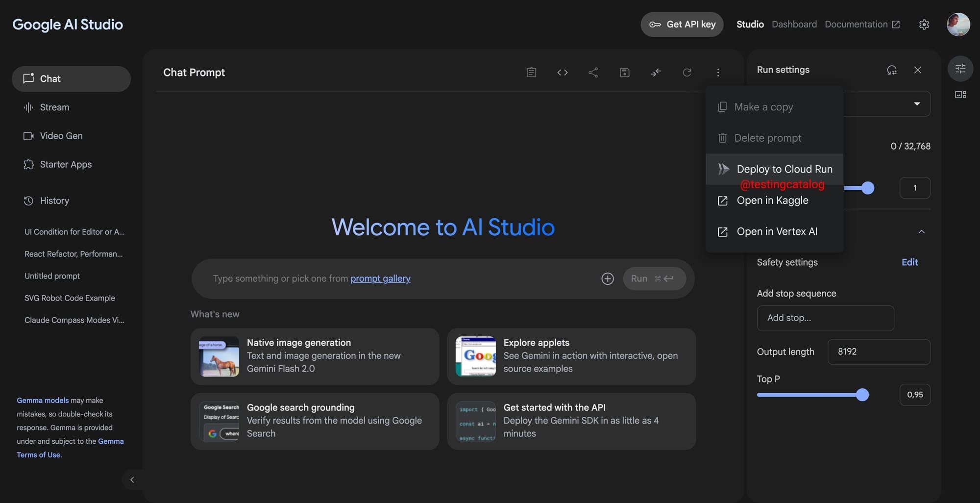Switch to Stream mode in the sidebar

(x=54, y=107)
